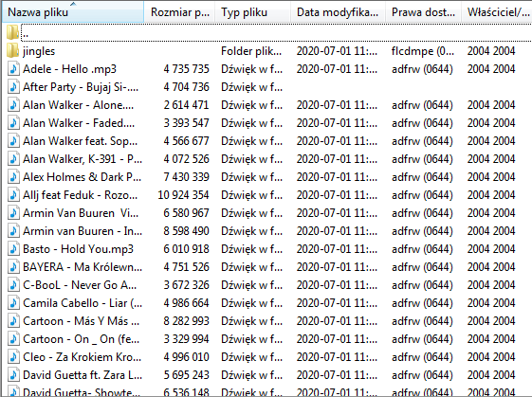Click audio icon of Alan Walker feat. Sop
This screenshot has height=397, width=532.
click(x=13, y=141)
